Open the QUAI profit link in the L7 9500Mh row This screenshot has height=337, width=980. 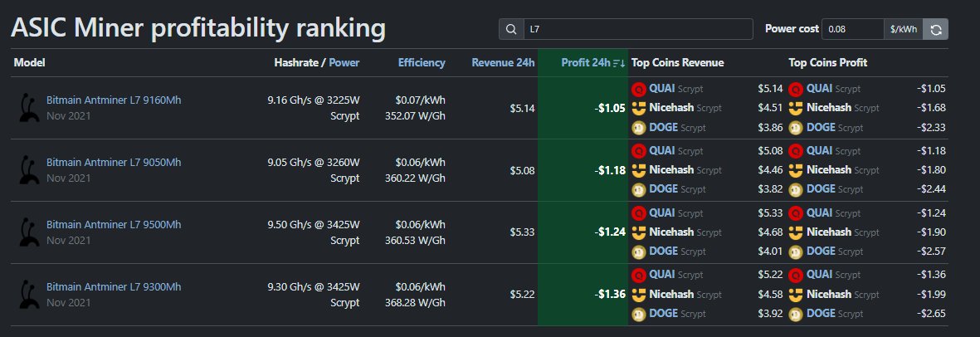819,213
